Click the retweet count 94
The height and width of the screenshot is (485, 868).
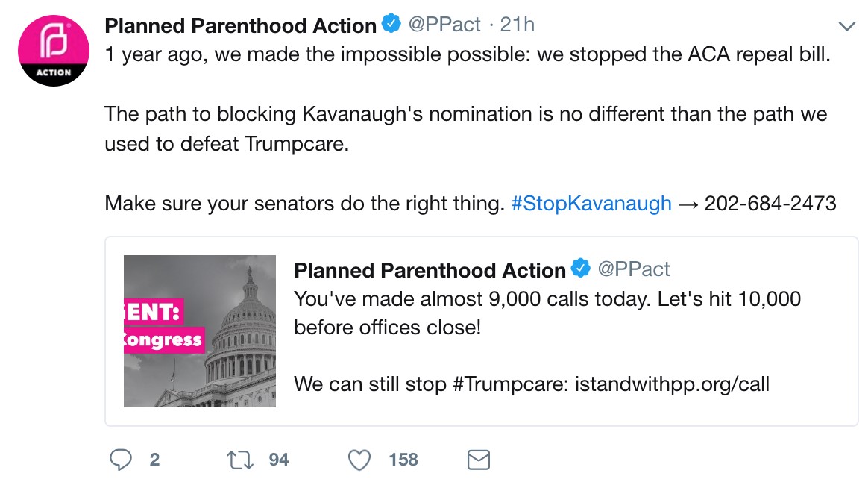click(x=279, y=460)
